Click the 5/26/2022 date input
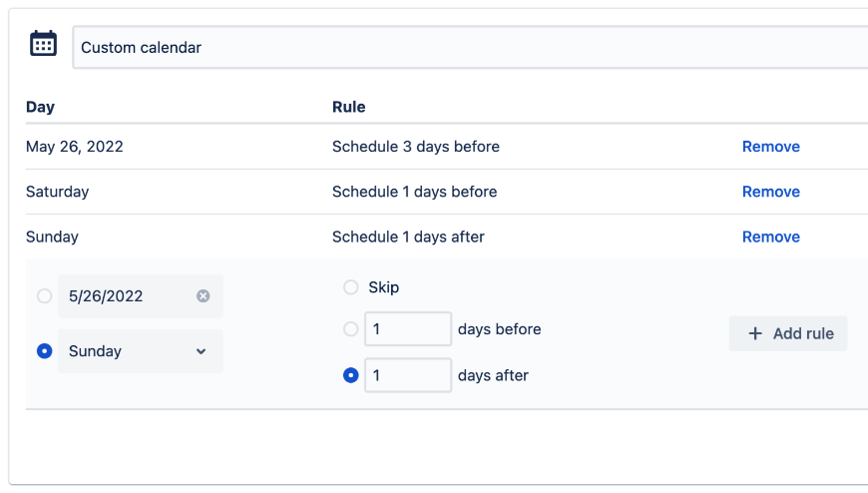 tap(125, 296)
